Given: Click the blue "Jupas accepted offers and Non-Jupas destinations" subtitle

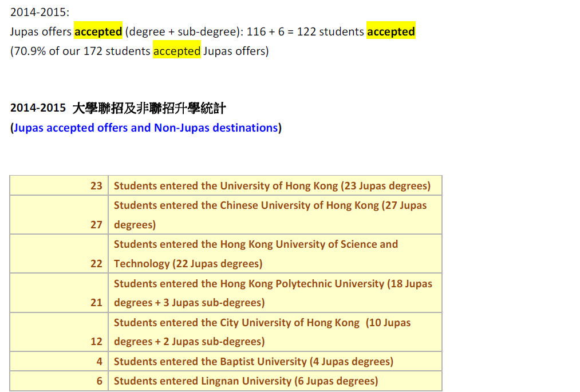Looking at the screenshot, I should click(x=146, y=128).
